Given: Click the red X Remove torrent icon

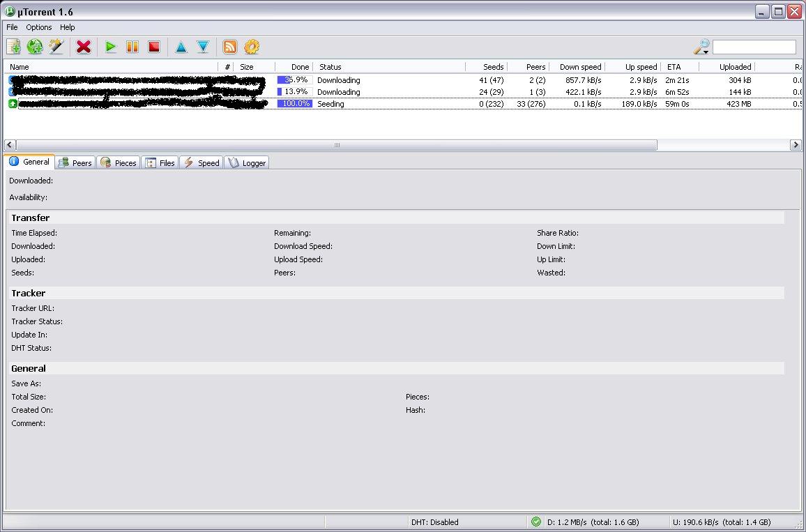Looking at the screenshot, I should [x=83, y=47].
